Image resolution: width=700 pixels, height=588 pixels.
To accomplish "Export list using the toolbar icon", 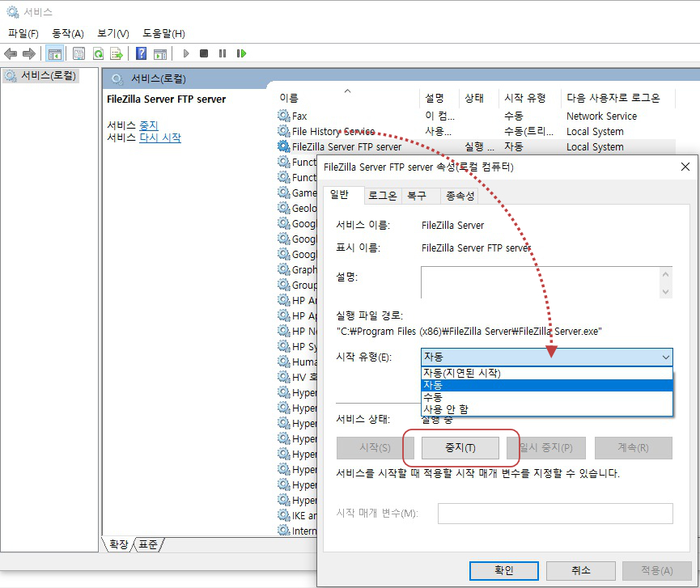I will point(117,54).
